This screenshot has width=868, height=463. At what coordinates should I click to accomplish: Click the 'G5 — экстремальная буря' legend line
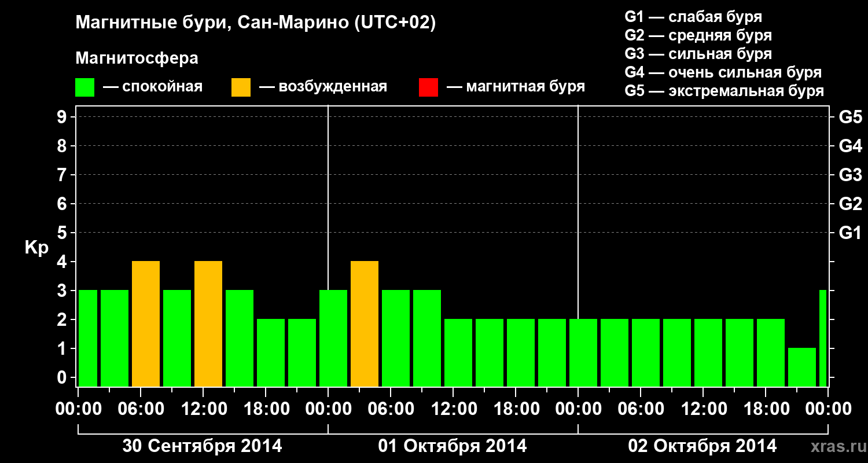[x=724, y=91]
